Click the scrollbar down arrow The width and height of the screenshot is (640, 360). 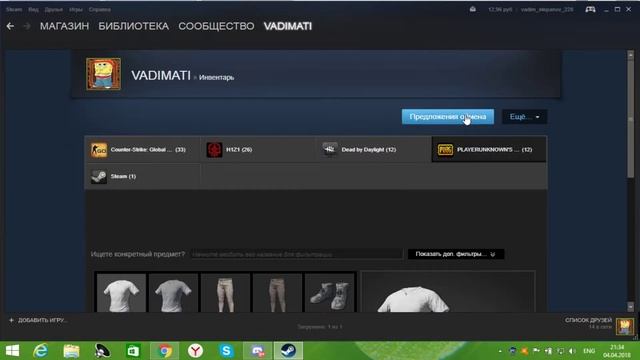click(631, 307)
